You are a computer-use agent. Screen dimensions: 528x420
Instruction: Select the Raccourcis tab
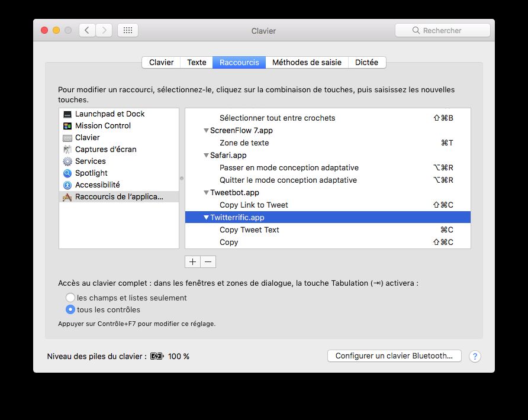(x=239, y=62)
